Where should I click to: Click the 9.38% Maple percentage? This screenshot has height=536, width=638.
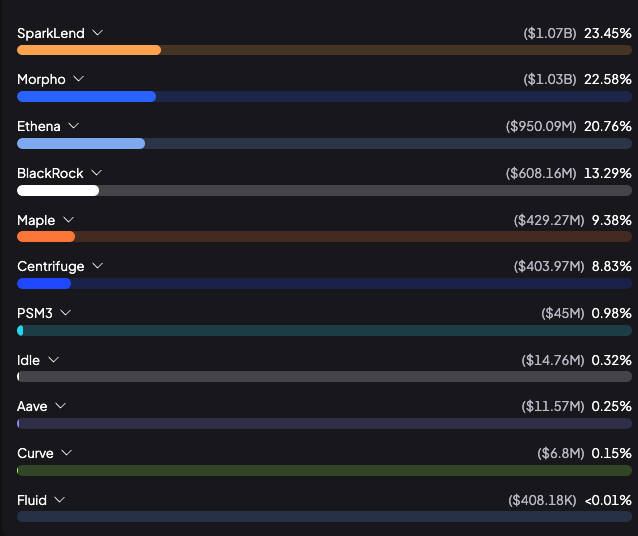point(612,220)
